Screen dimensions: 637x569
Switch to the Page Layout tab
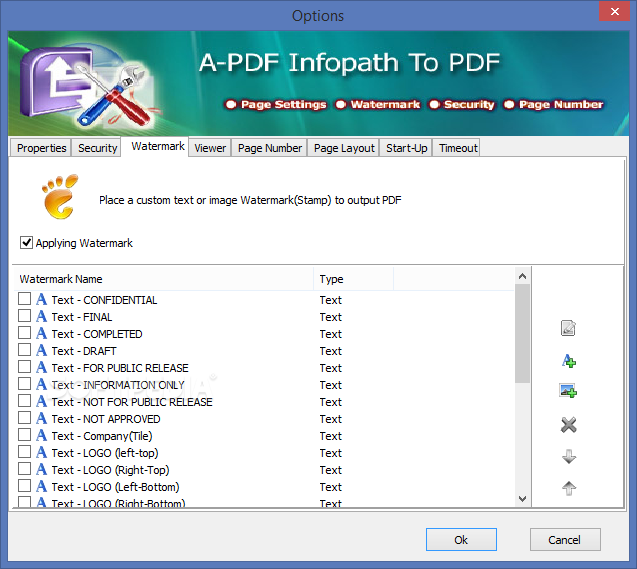344,148
